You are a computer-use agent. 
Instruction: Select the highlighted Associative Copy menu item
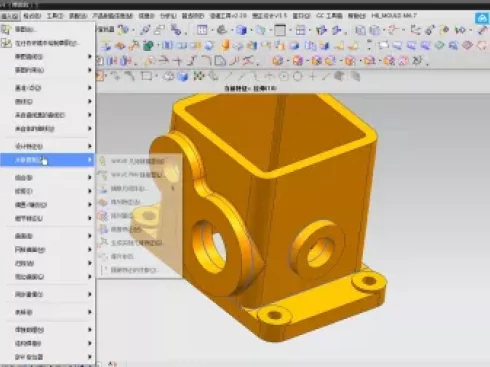pos(47,160)
